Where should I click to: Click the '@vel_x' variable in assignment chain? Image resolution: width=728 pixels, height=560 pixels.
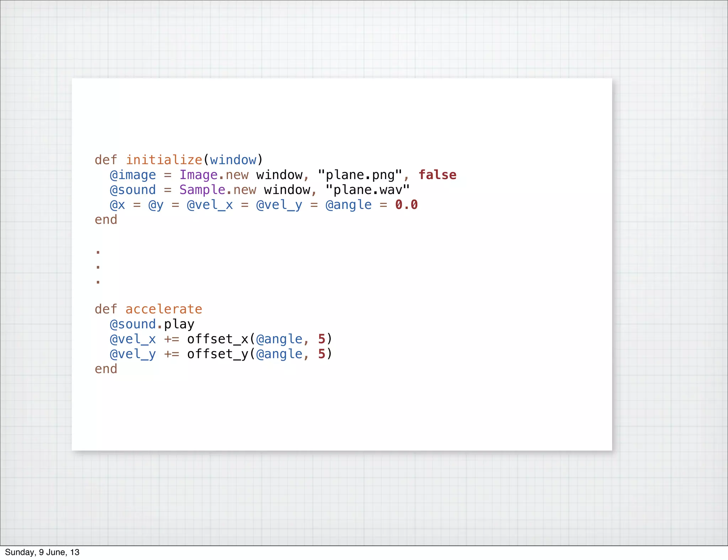click(x=210, y=205)
